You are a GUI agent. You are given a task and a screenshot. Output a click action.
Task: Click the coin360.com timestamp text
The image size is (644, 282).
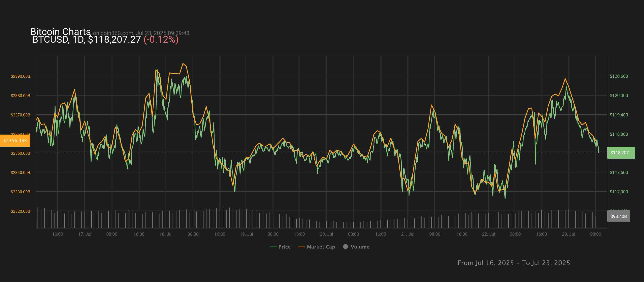[141, 33]
